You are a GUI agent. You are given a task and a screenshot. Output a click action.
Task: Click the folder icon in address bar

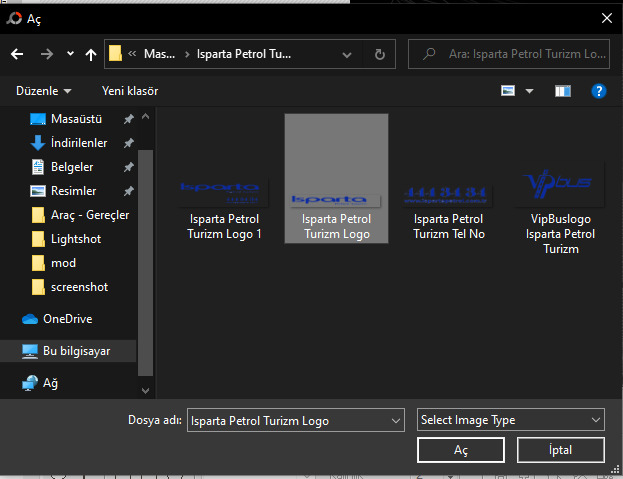click(115, 54)
